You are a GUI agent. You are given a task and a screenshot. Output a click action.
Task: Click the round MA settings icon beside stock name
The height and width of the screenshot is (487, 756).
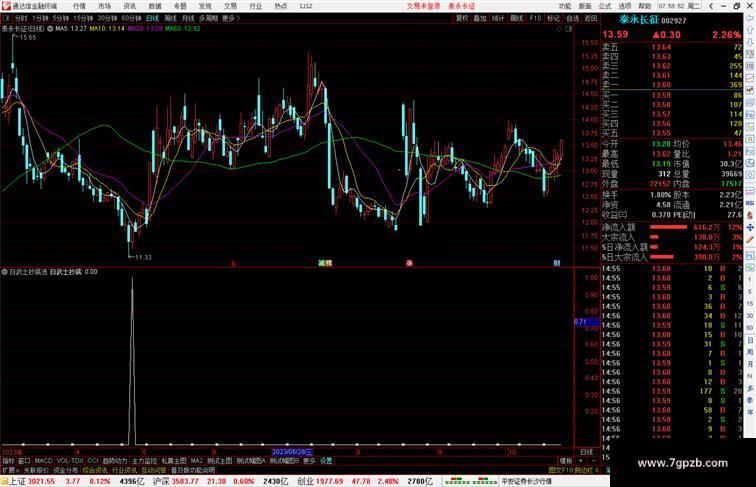coord(50,28)
